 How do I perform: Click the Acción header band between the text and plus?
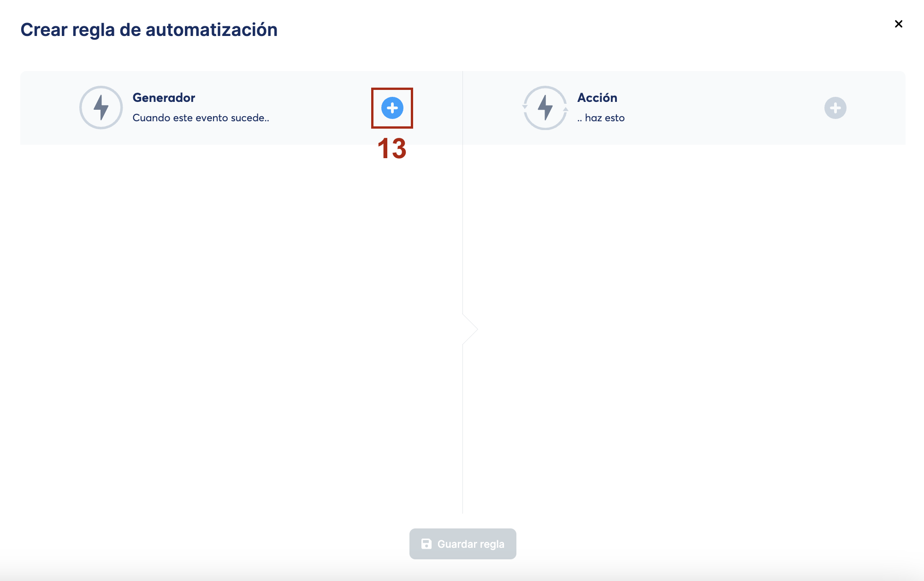(x=724, y=108)
